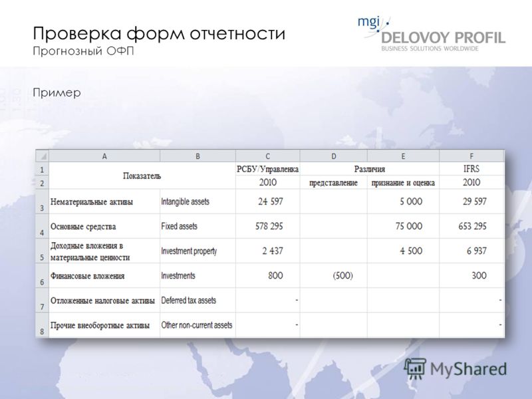Click the 'Fixed assets' cell
This screenshot has width=532, height=399.
pyautogui.click(x=198, y=226)
